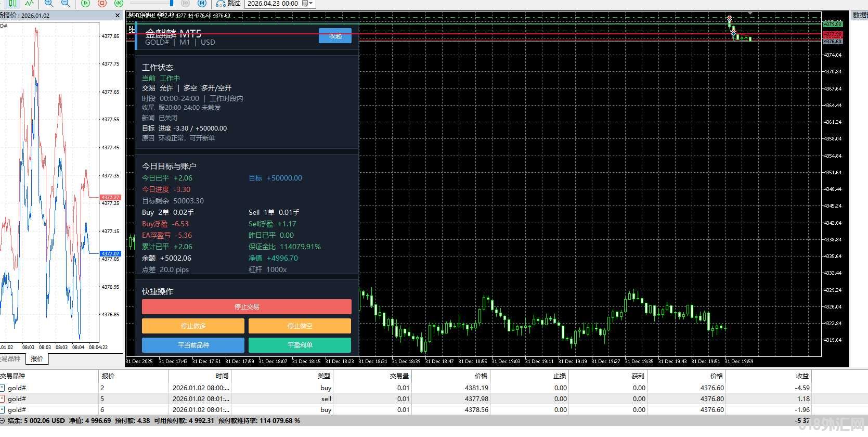Click the 4377.27 red ask price label
868x437 pixels.
pyautogui.click(x=110, y=198)
